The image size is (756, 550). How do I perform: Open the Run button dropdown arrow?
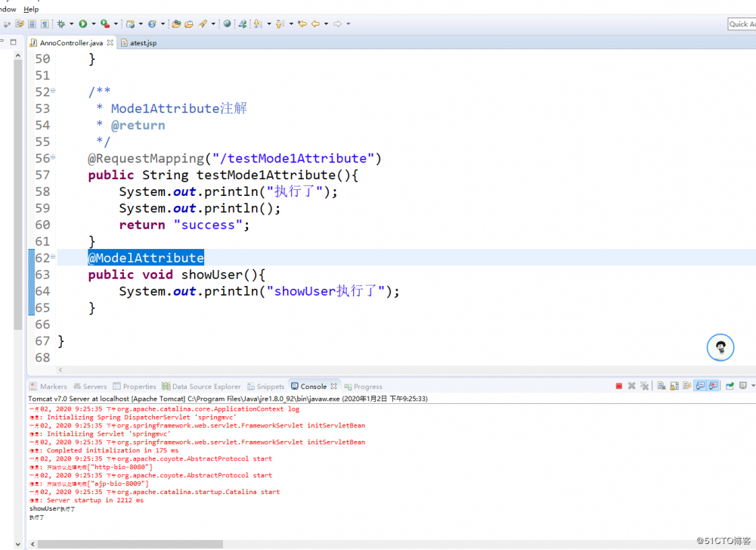click(x=92, y=24)
